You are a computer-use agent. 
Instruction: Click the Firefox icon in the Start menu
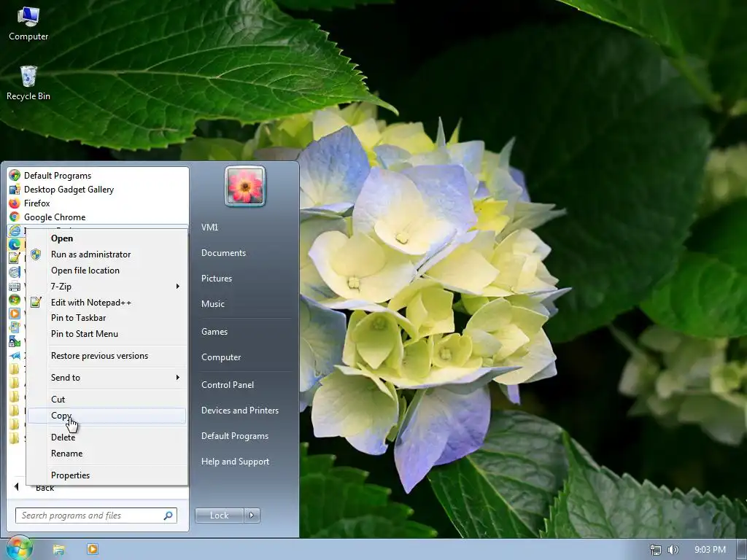(15, 203)
